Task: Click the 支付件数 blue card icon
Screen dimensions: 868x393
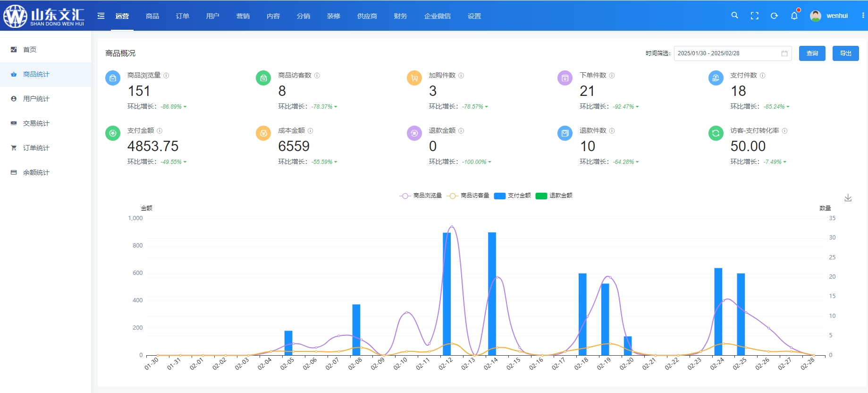Action: tap(716, 78)
